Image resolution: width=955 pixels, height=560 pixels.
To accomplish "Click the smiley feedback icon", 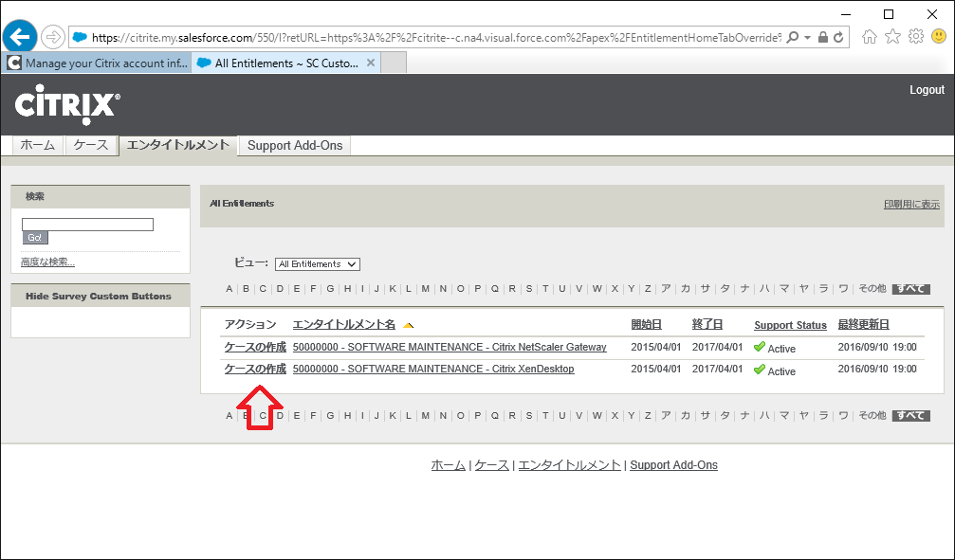I will (x=938, y=37).
